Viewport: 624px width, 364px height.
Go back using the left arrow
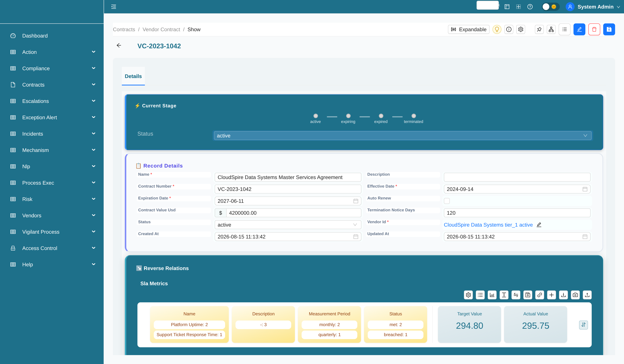(119, 45)
